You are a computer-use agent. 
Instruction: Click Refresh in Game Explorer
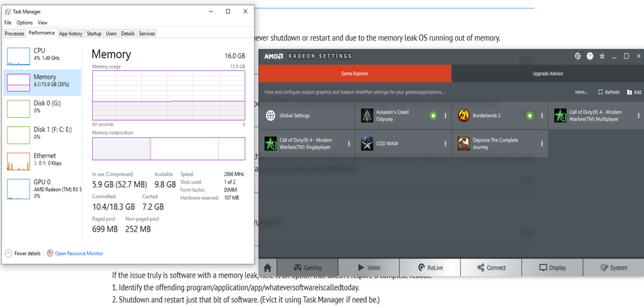pyautogui.click(x=609, y=92)
